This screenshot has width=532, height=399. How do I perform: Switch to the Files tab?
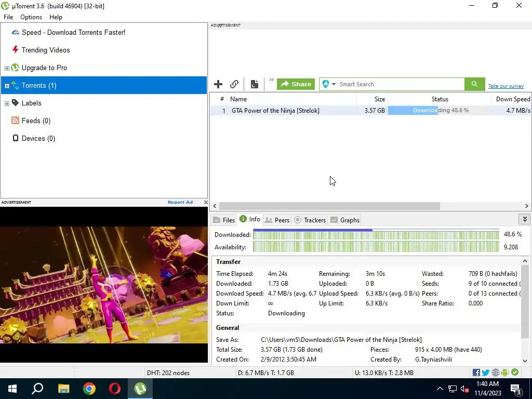pyautogui.click(x=224, y=220)
